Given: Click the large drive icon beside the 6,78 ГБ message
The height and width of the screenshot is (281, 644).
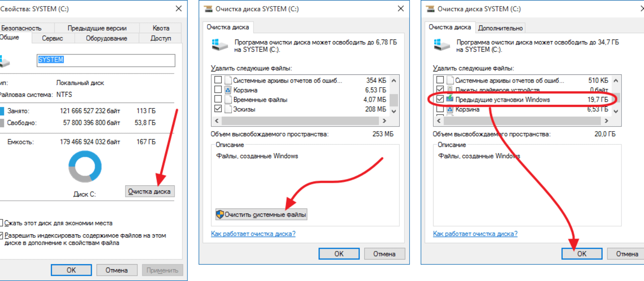Looking at the screenshot, I should (x=219, y=45).
